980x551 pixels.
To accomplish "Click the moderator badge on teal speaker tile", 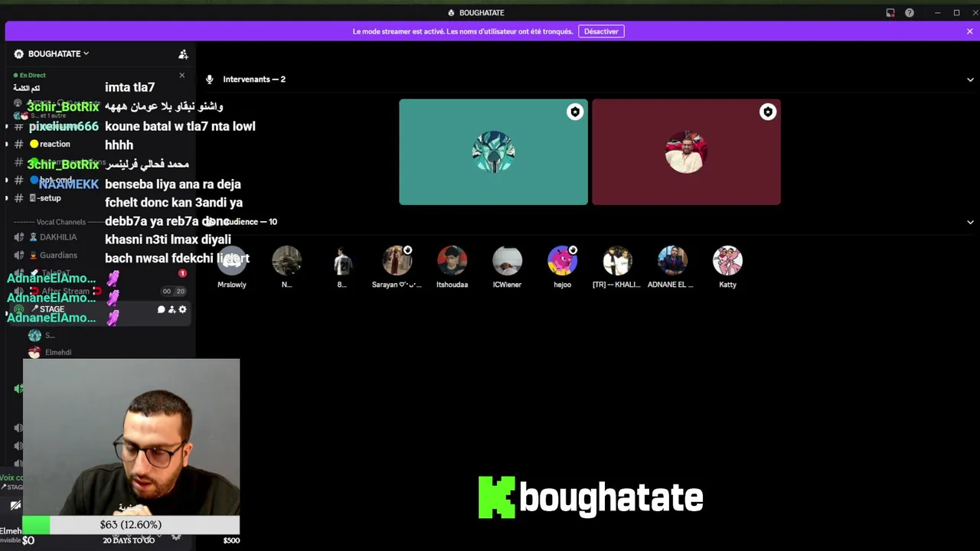I will 575,112.
